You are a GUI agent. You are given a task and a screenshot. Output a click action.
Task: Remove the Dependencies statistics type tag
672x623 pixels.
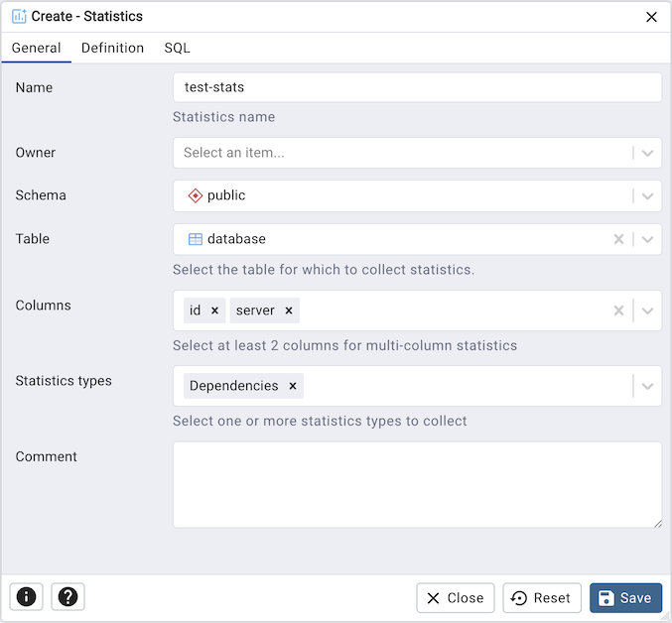click(293, 386)
